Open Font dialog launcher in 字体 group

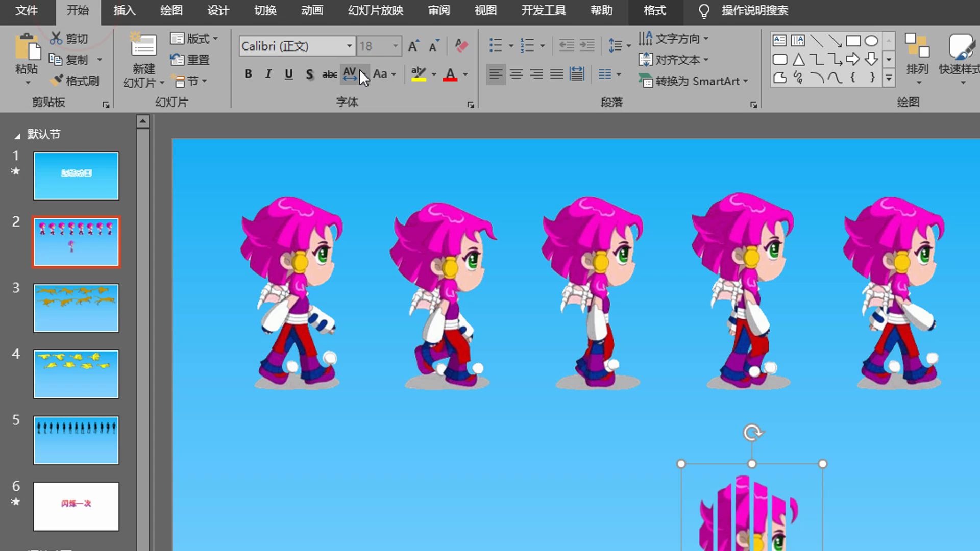coord(470,105)
